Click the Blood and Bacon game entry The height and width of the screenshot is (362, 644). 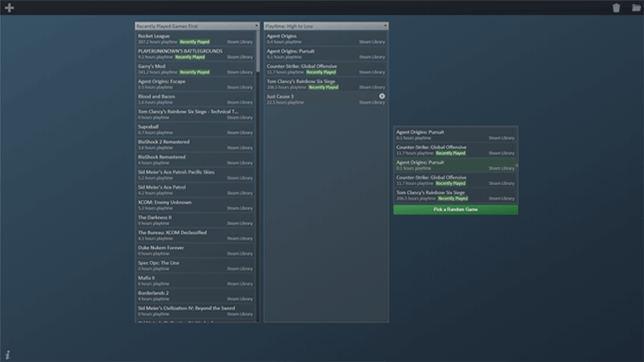pos(195,99)
